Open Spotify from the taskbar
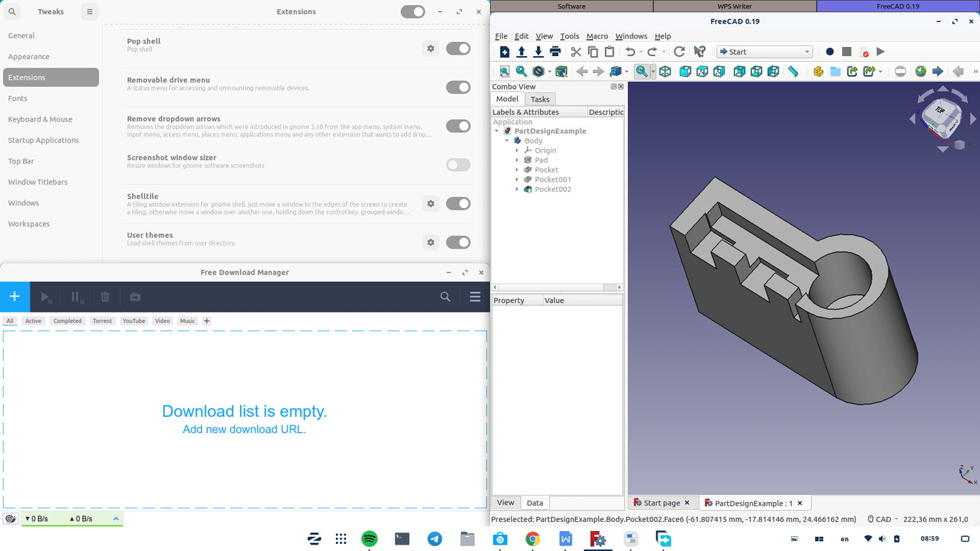 tap(369, 539)
